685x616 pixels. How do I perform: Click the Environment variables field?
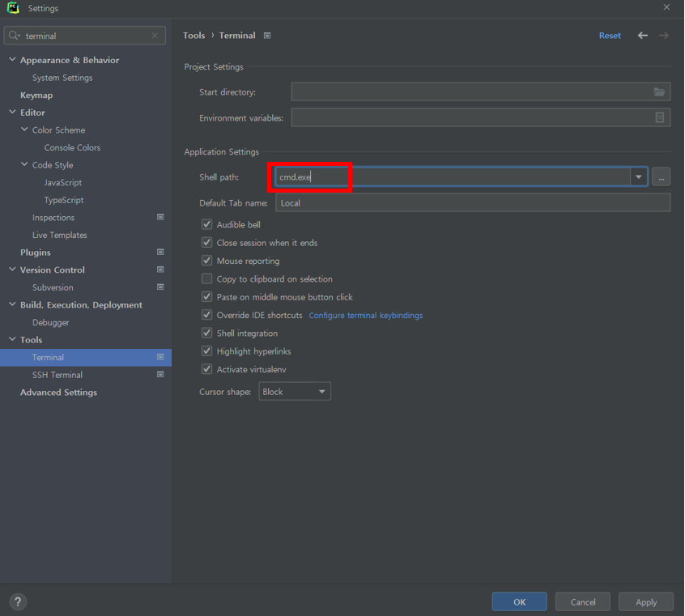[x=480, y=117]
